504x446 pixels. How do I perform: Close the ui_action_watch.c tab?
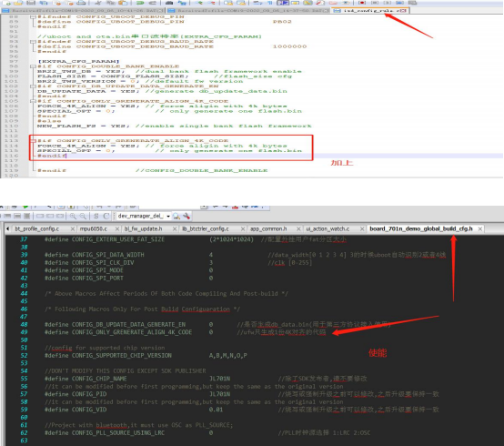tap(362, 228)
